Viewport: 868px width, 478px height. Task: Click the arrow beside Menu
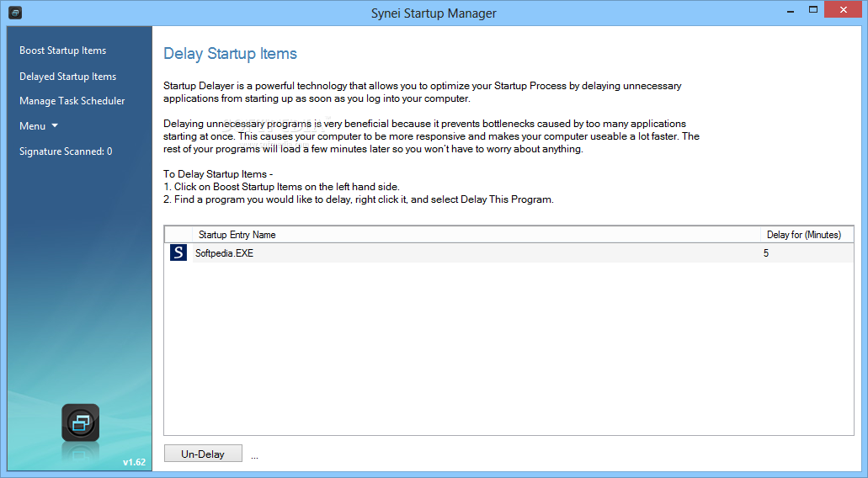[x=55, y=125]
